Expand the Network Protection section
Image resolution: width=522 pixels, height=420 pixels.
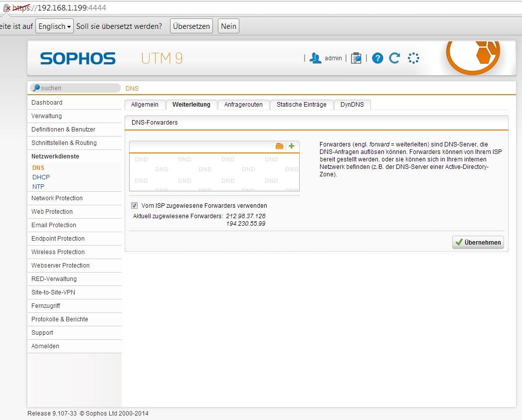74,198
